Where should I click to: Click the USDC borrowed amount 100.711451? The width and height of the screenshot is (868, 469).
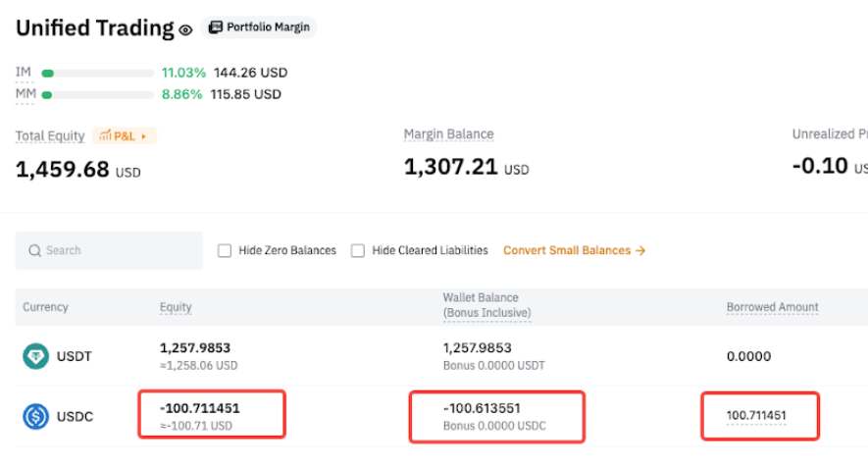tap(756, 416)
